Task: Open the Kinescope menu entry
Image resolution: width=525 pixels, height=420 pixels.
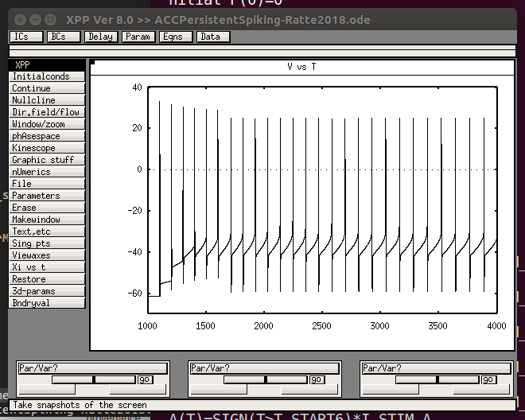Action: pos(47,148)
